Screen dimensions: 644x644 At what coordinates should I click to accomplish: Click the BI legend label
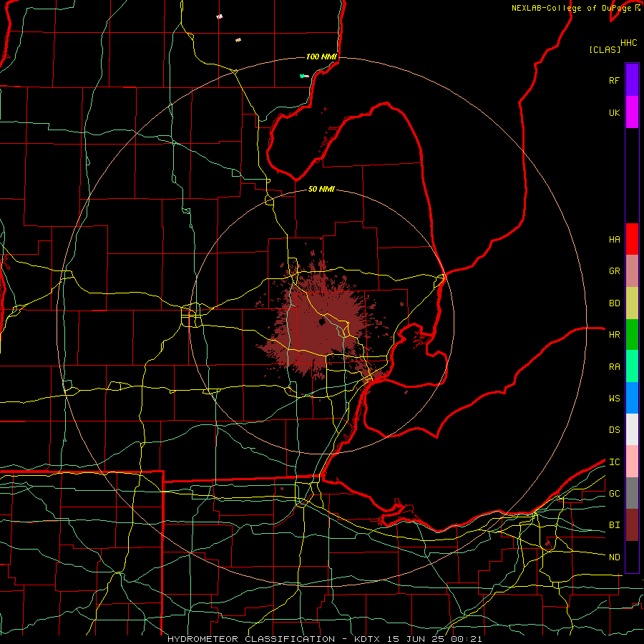(614, 525)
